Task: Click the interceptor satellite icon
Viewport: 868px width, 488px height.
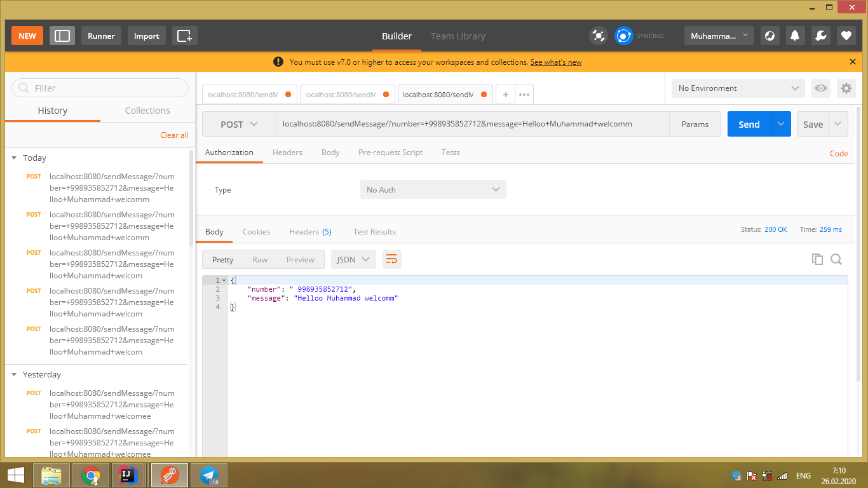Action: [598, 36]
